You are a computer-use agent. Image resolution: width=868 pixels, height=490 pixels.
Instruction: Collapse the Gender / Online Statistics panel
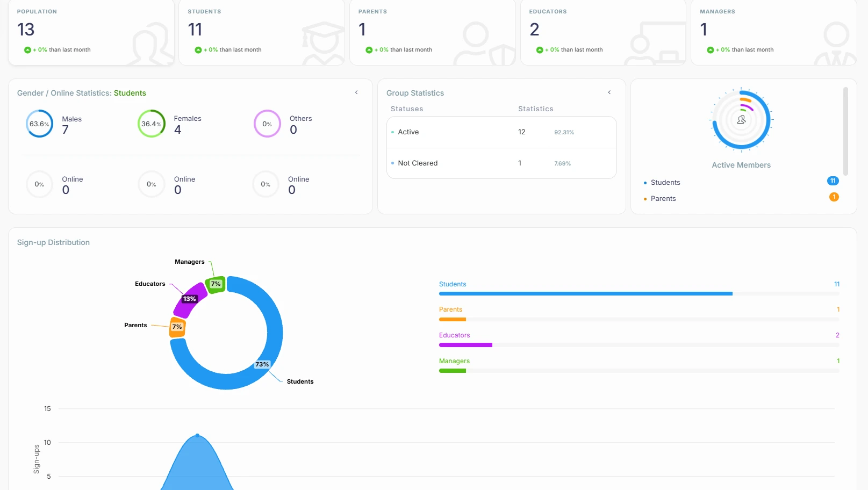click(x=356, y=92)
